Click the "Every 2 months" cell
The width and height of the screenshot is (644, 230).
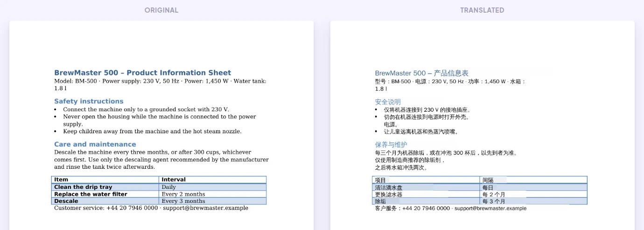pyautogui.click(x=213, y=194)
